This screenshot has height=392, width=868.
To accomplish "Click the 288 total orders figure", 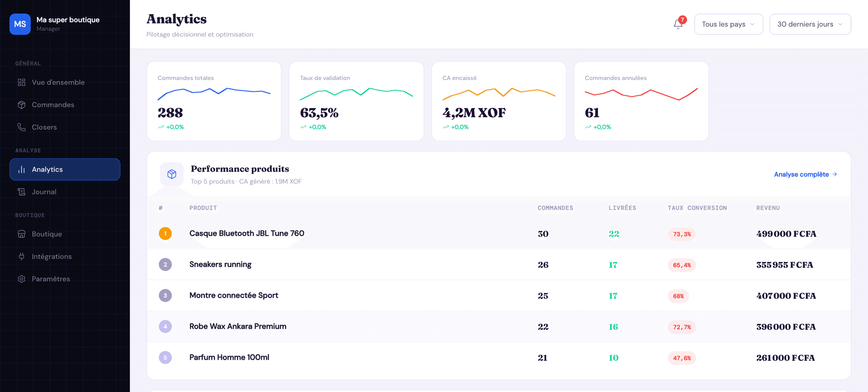I will click(170, 113).
